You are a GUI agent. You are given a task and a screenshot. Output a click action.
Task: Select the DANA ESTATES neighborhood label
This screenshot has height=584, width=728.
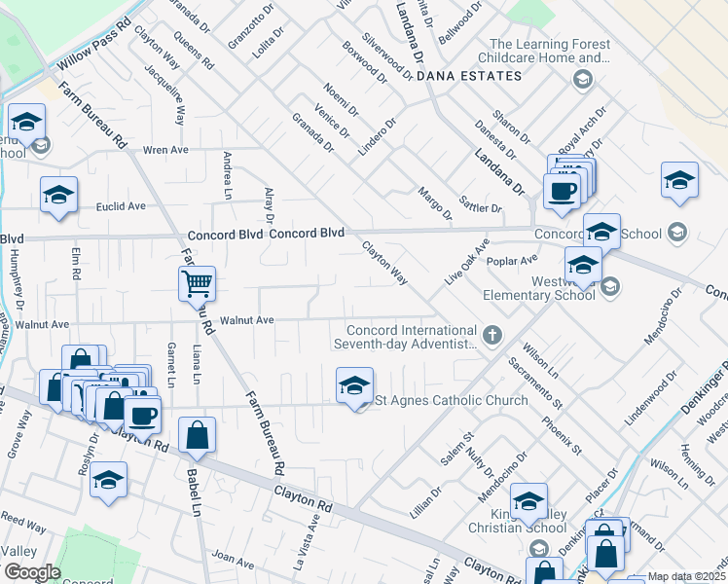[x=469, y=76]
